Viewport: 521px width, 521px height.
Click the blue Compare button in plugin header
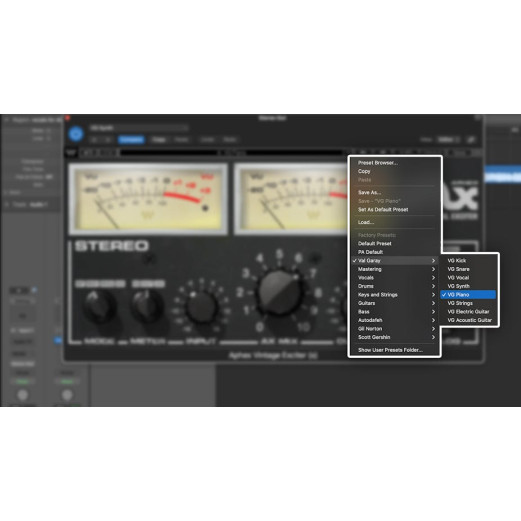[131, 139]
